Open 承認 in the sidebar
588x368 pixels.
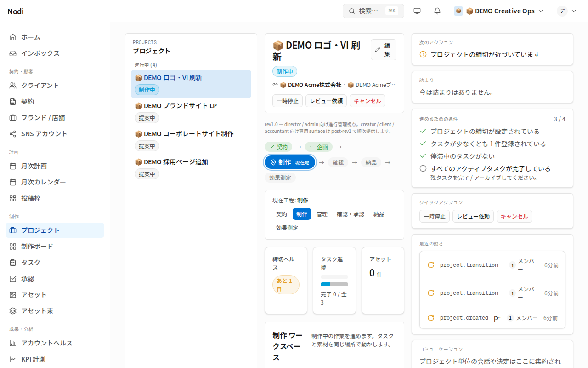point(55,278)
